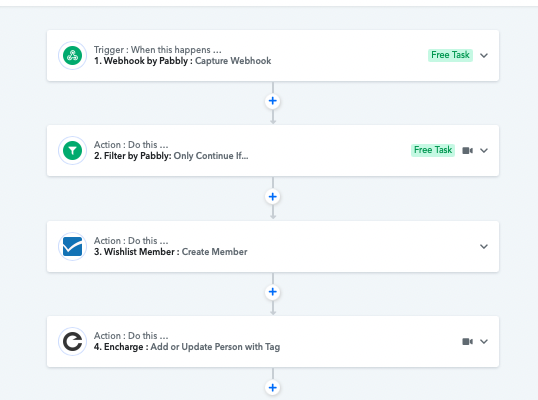The width and height of the screenshot is (538, 400).
Task: Click the Webhook by Pabbly app icon
Action: [x=72, y=55]
